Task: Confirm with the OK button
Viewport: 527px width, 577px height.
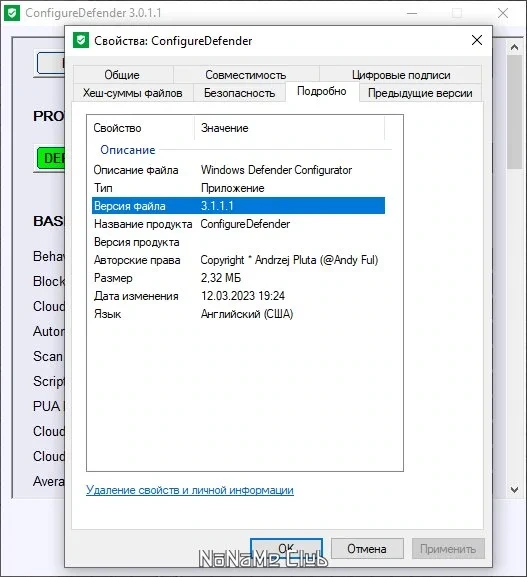Action: (286, 549)
